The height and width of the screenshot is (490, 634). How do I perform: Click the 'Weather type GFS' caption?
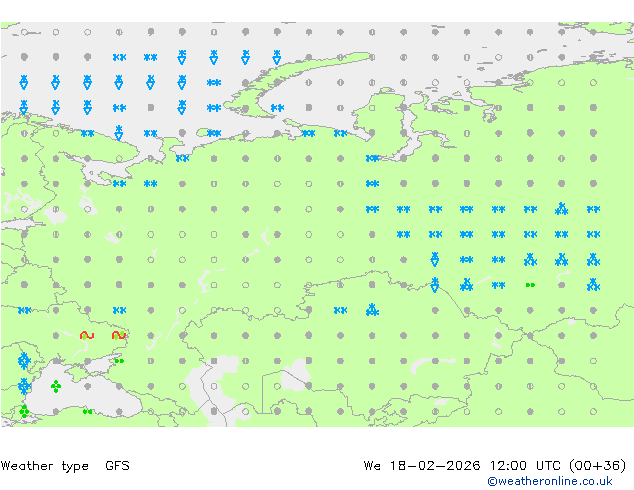click(x=65, y=466)
